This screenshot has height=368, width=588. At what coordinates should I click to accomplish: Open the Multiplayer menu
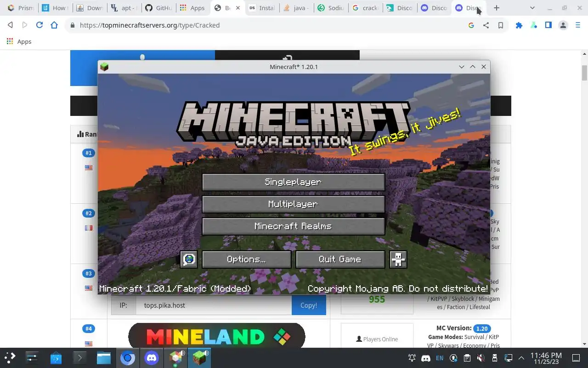(x=293, y=204)
